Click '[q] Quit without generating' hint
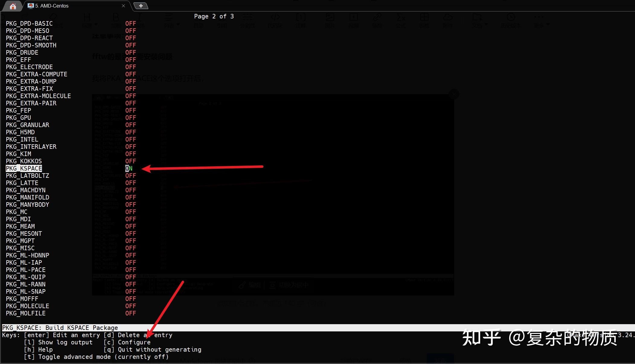 click(x=152, y=350)
